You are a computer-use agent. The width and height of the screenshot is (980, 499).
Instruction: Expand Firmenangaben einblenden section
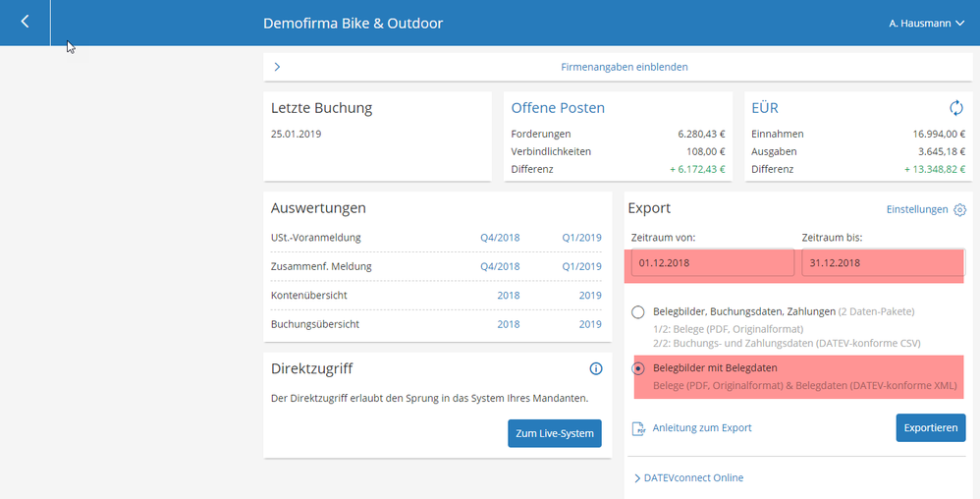tap(624, 67)
